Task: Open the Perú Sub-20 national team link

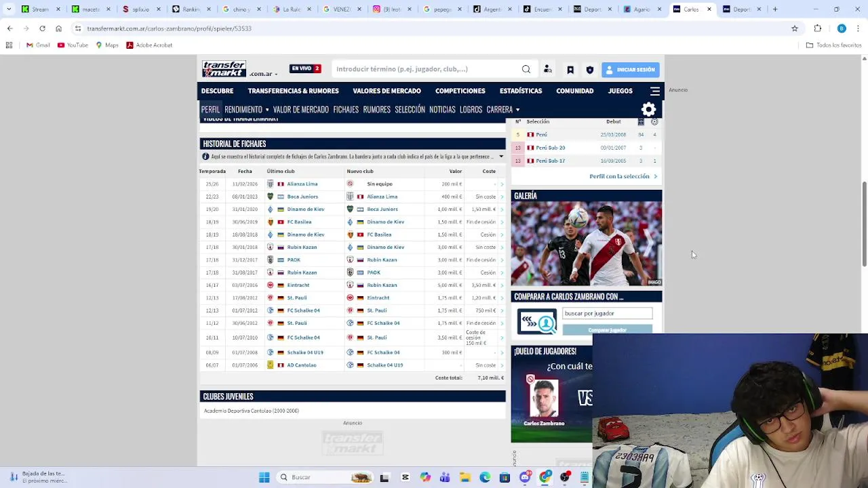Action: pos(551,148)
